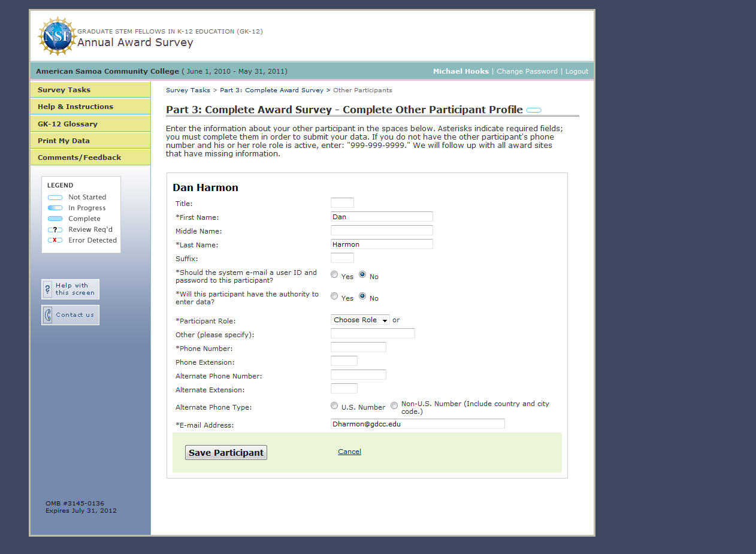Open Help & Instructions menu item
The height and width of the screenshot is (554, 756).
[90, 107]
